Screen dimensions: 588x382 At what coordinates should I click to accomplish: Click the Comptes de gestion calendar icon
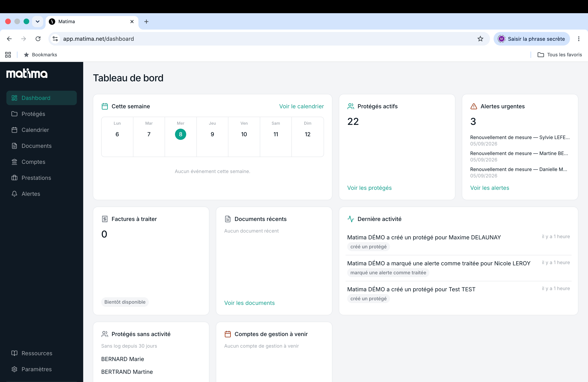coord(228,334)
